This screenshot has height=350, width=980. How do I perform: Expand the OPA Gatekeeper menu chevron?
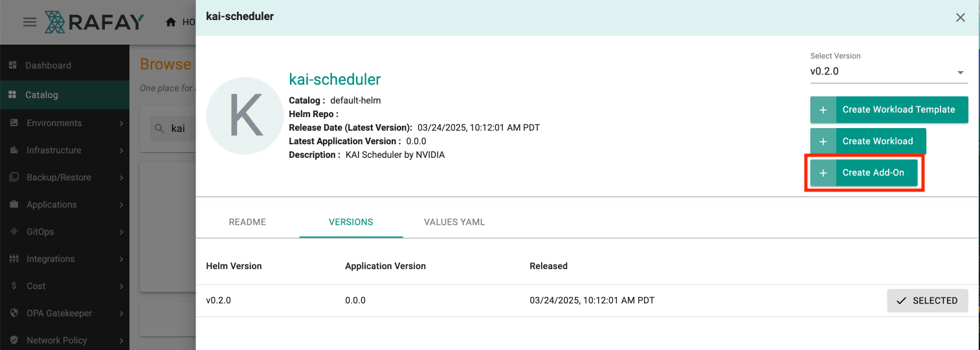121,313
